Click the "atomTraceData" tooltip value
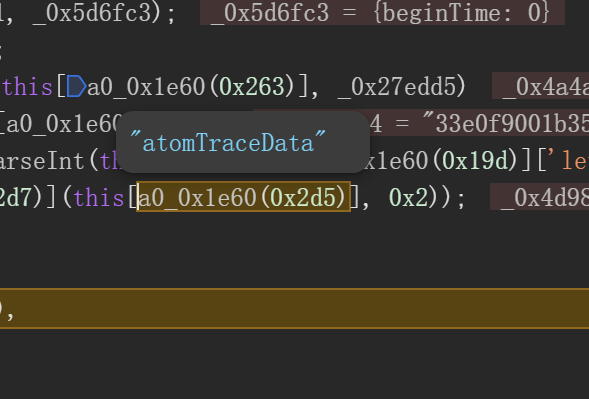The width and height of the screenshot is (589, 399). click(228, 142)
